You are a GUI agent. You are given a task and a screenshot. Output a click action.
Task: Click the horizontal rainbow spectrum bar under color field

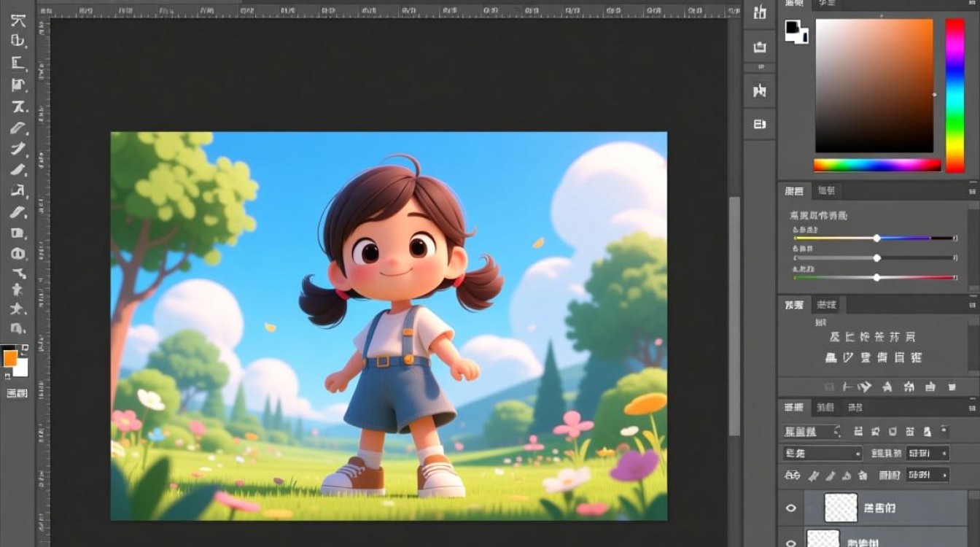[x=877, y=166]
